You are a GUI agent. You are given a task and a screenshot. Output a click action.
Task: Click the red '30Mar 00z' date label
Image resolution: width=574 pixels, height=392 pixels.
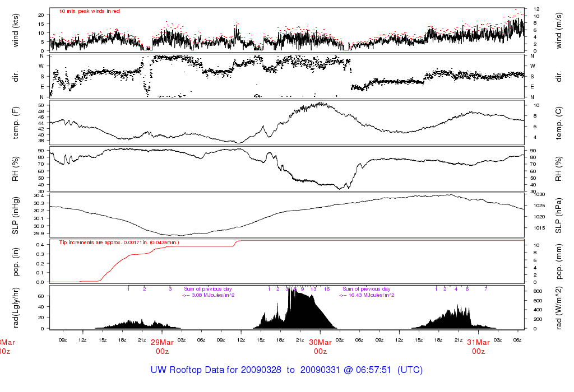[x=320, y=347]
